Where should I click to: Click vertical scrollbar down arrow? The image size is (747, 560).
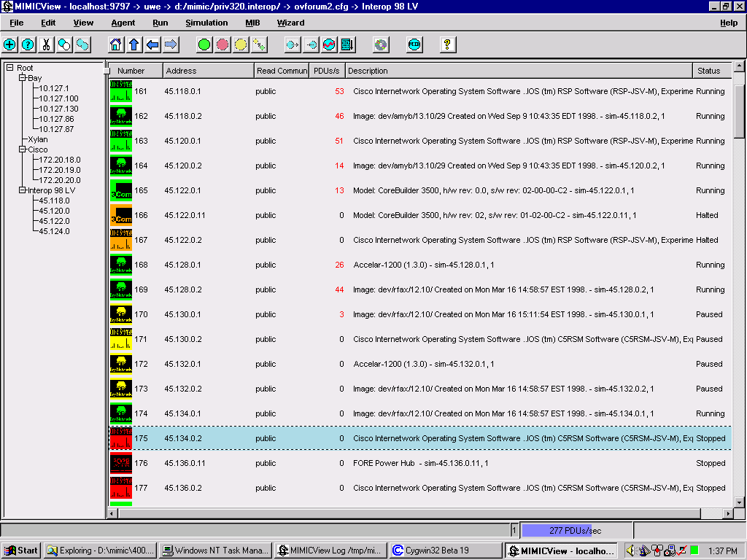coord(740,502)
